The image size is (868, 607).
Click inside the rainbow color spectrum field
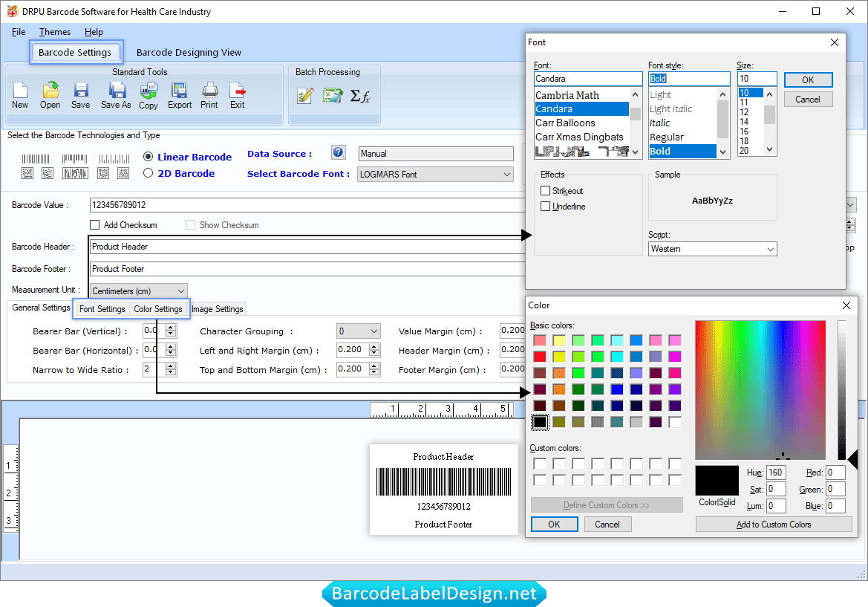(760, 390)
